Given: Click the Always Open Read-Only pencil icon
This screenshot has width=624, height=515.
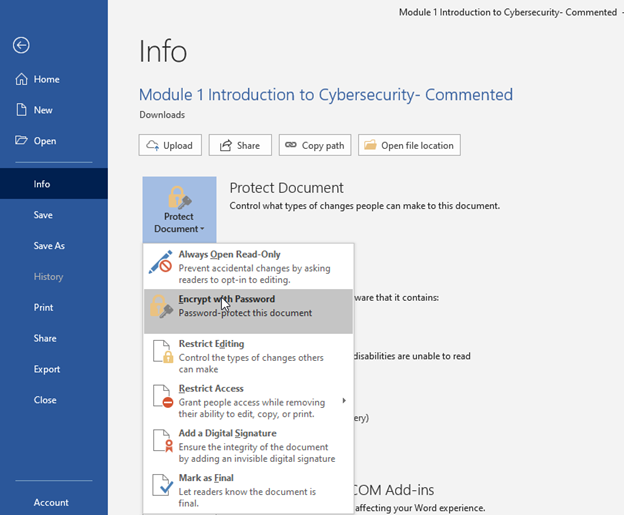Looking at the screenshot, I should [x=160, y=262].
